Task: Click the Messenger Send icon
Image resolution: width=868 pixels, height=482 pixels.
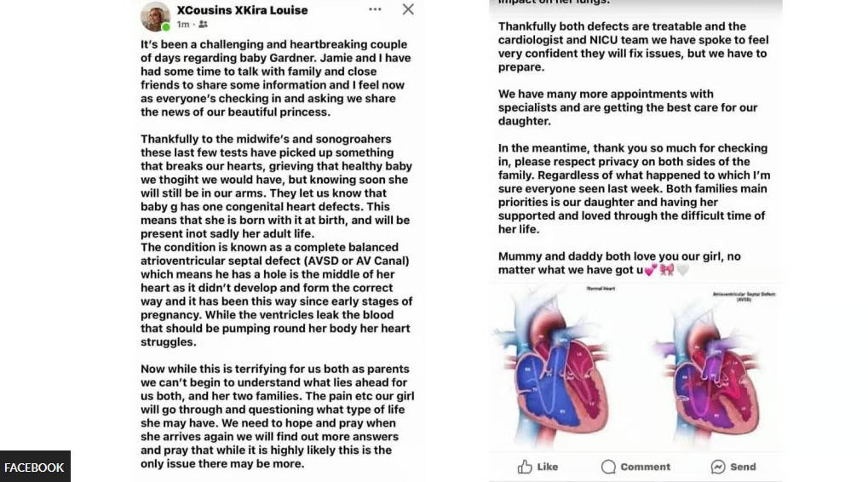Action: click(718, 467)
